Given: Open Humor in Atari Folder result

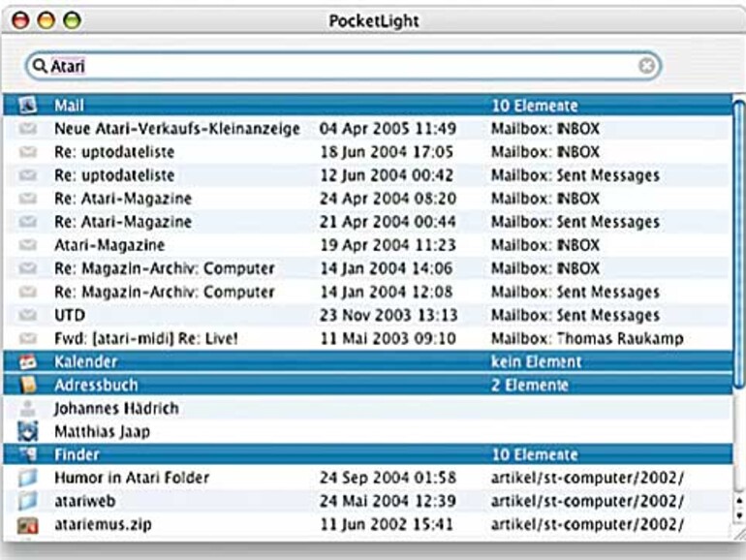Looking at the screenshot, I should click(132, 478).
